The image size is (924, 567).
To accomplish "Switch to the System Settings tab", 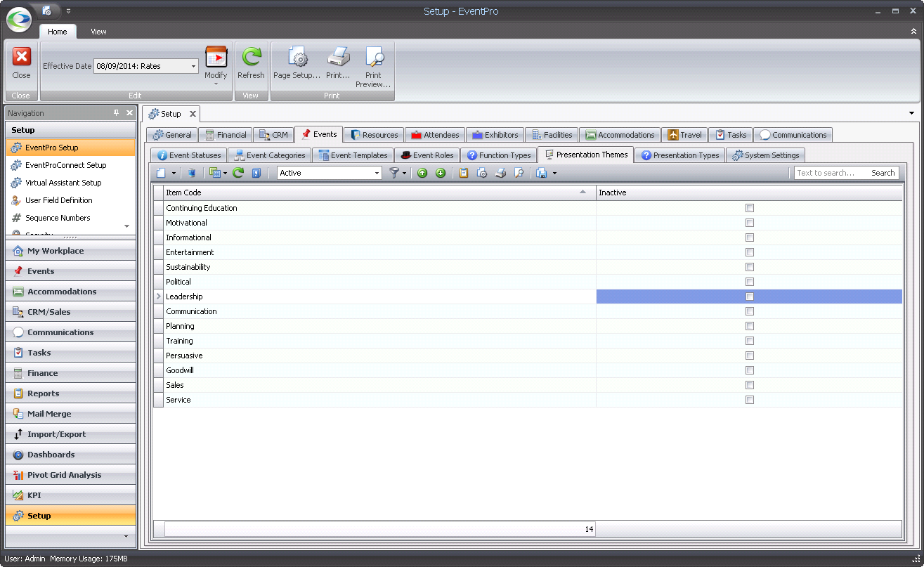I will click(765, 155).
